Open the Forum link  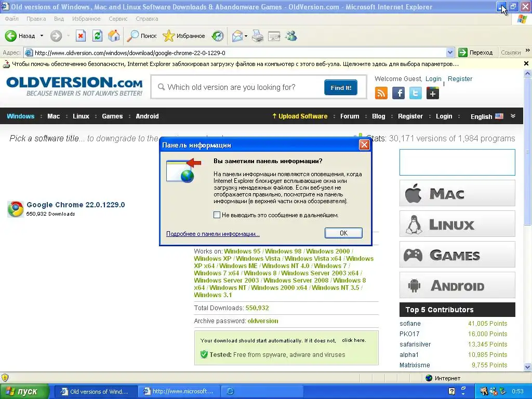click(x=350, y=116)
